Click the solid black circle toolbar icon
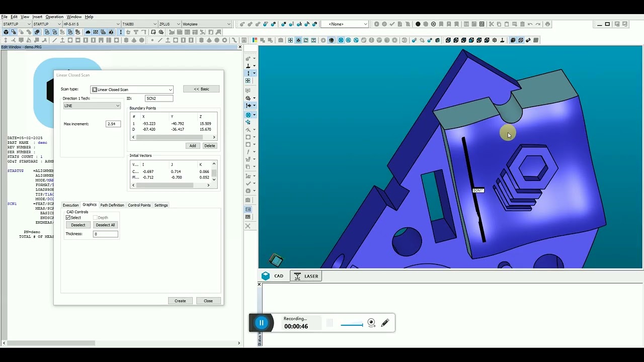Viewport: 644px width, 362px height. [x=418, y=24]
